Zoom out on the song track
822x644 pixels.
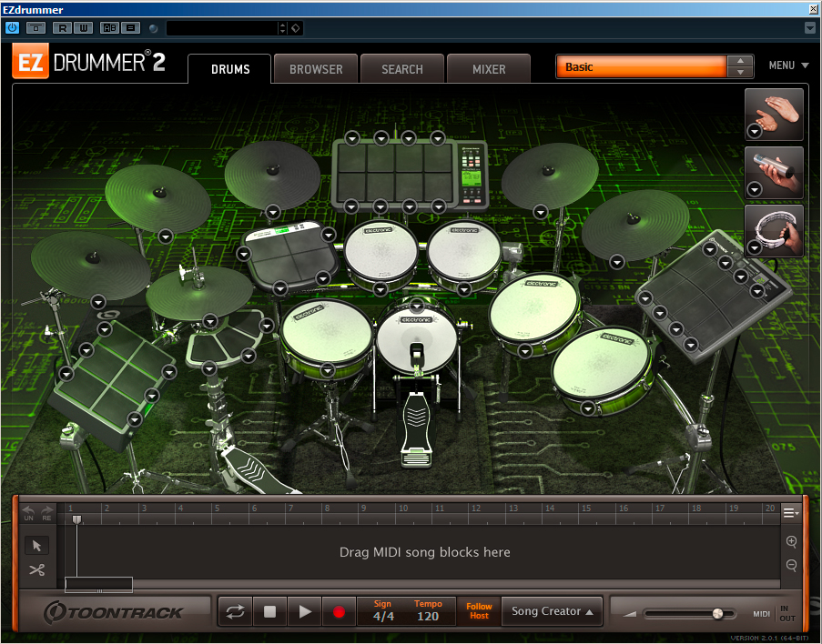click(x=791, y=565)
